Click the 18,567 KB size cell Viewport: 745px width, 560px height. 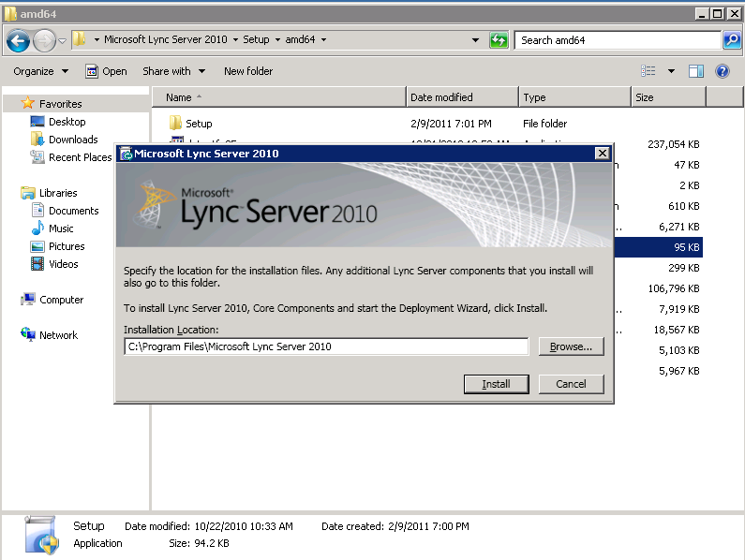click(x=677, y=330)
